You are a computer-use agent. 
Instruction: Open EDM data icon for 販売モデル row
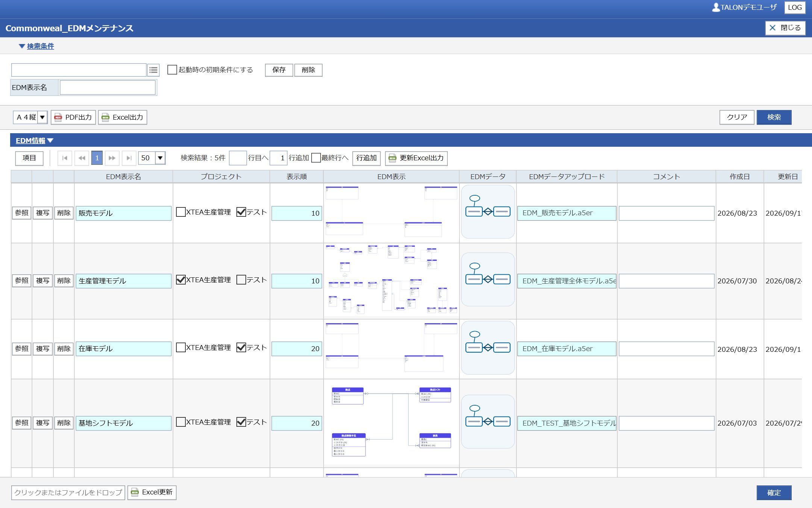click(488, 212)
